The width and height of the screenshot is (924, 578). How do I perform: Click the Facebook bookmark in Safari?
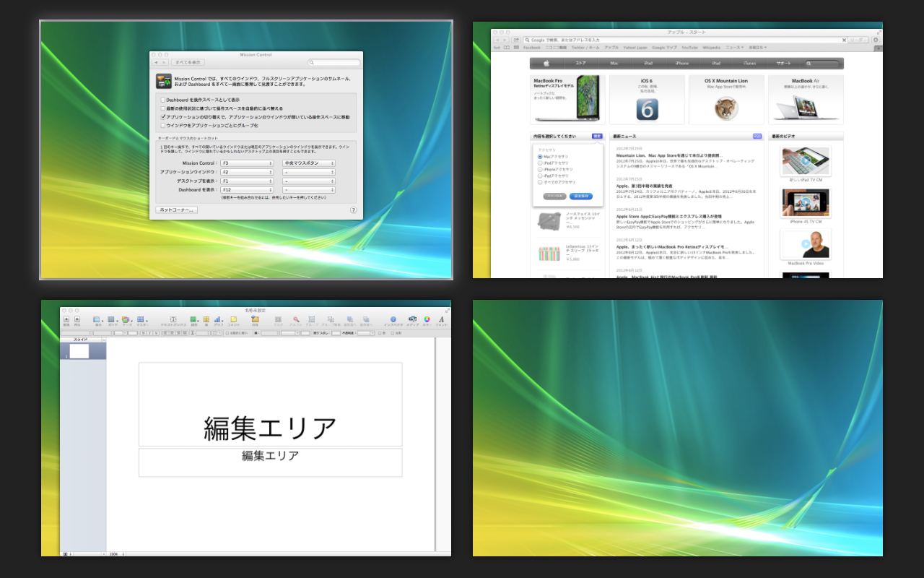coord(531,48)
